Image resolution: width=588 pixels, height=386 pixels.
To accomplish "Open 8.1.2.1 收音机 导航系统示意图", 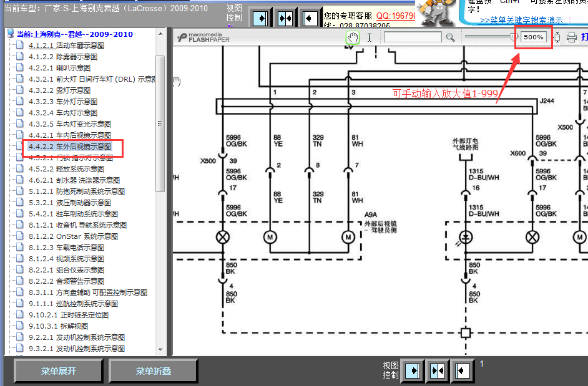I will click(77, 225).
